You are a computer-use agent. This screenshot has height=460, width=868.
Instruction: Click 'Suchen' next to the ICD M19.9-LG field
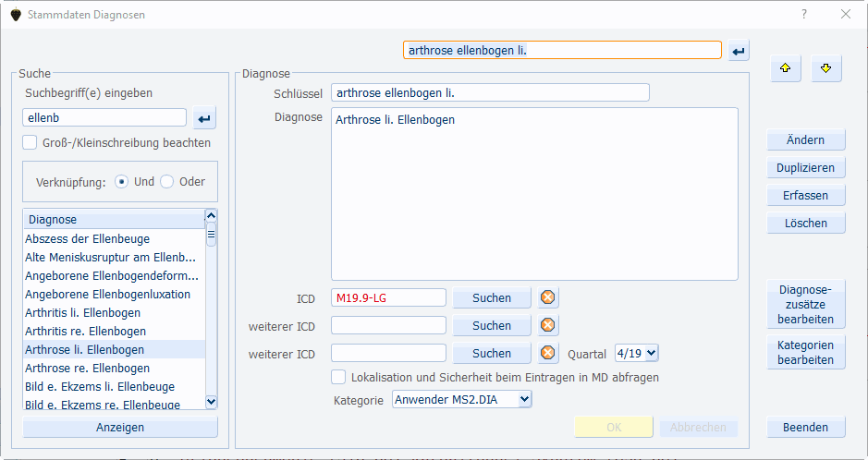tap(492, 297)
